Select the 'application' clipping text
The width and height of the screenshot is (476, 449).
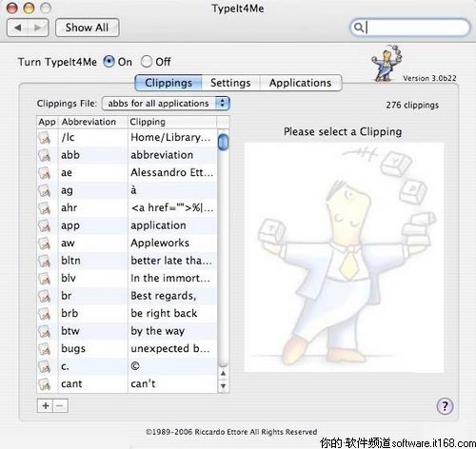[158, 225]
